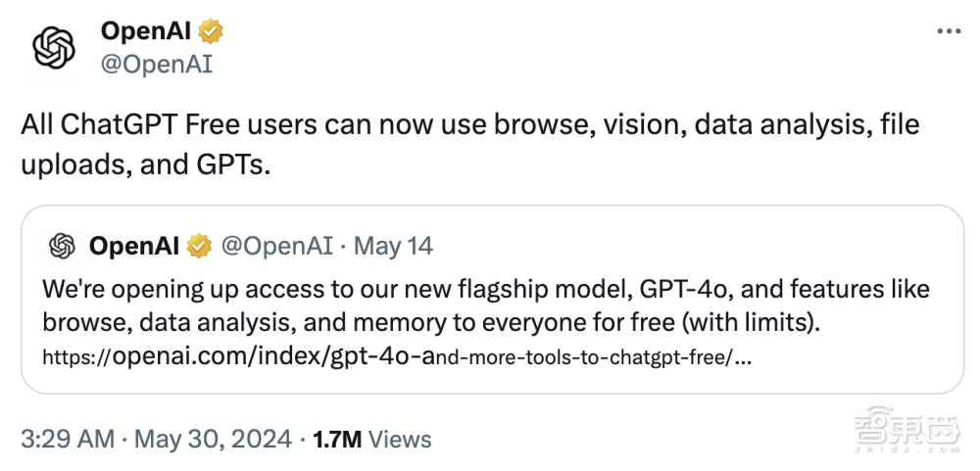View the 1.7M view count analytics
Screen dimensions: 980x471
coord(337,439)
